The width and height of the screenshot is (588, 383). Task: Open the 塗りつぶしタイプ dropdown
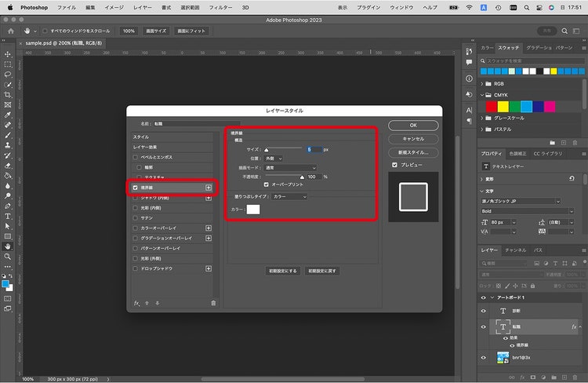(289, 197)
